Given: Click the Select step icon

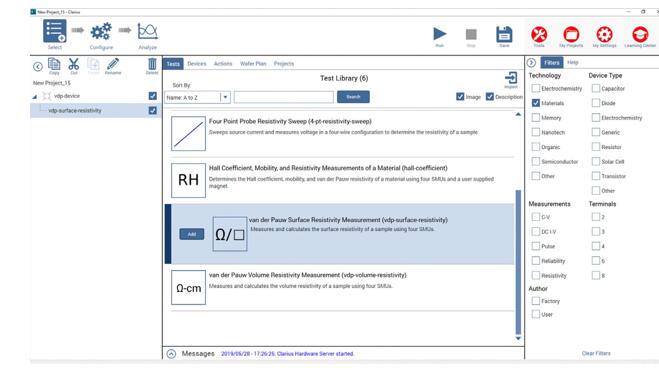Looking at the screenshot, I should pyautogui.click(x=55, y=31).
